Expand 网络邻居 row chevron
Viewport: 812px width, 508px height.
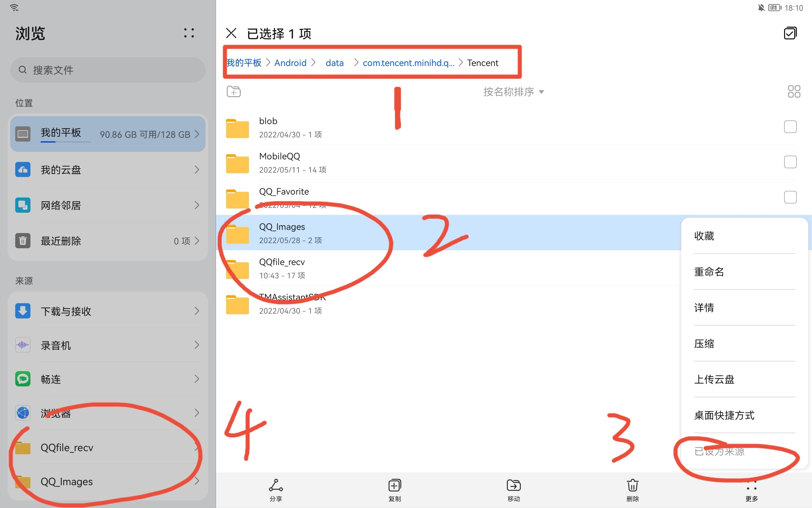click(x=197, y=205)
